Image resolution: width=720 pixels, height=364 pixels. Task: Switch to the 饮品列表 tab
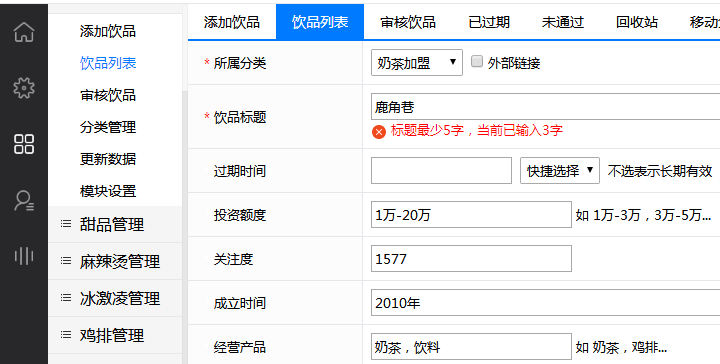(x=320, y=22)
